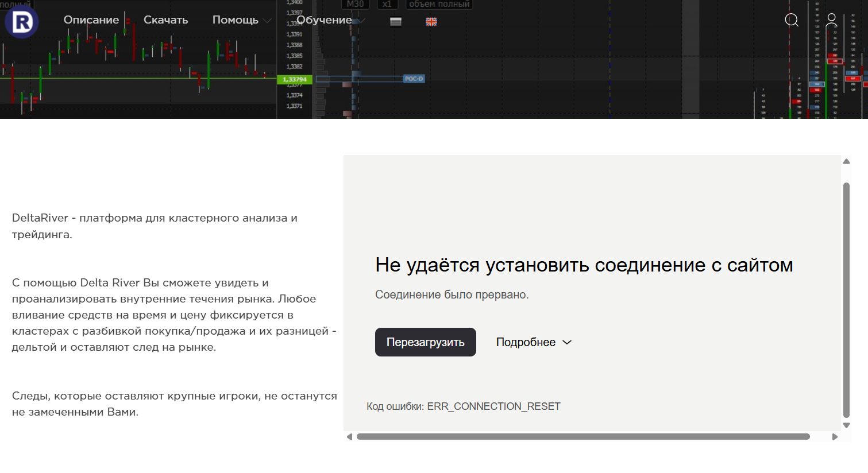Click the up arrow of the vertical scrollbar
This screenshot has height=473, width=868.
846,162
